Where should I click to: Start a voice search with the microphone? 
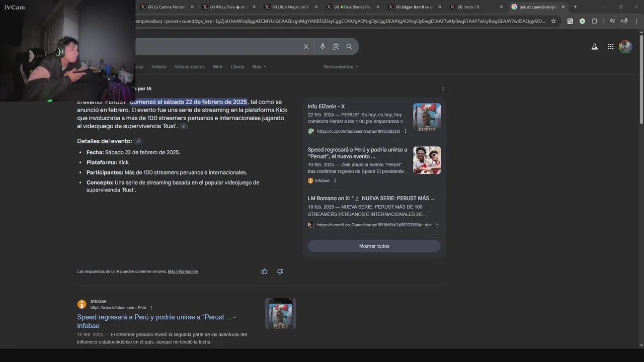coord(323,47)
